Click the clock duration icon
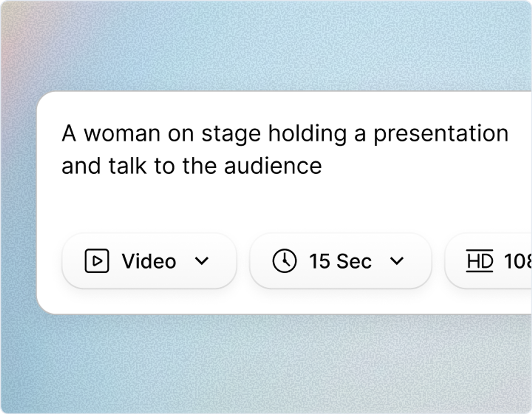The height and width of the screenshot is (414, 532). [x=285, y=261]
